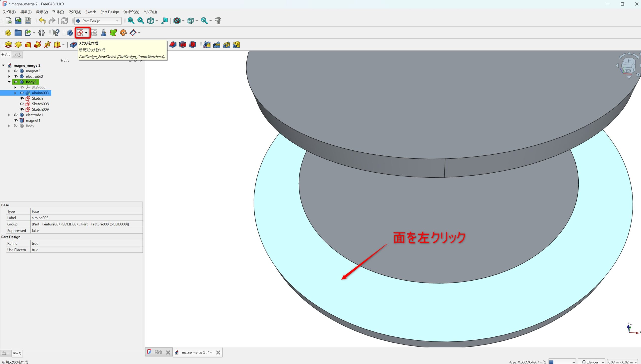
Task: Click the curly braces variable set icon
Action: click(42, 33)
